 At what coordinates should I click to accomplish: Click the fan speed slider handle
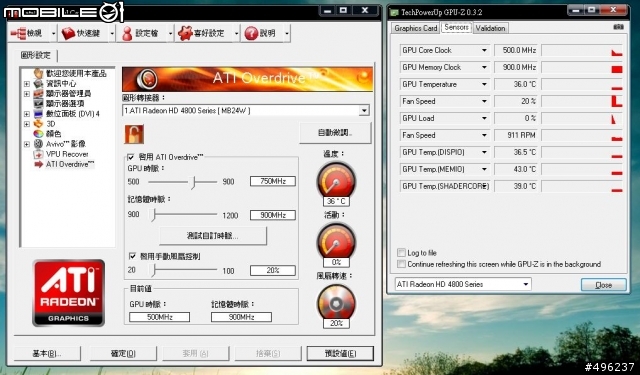point(153,270)
